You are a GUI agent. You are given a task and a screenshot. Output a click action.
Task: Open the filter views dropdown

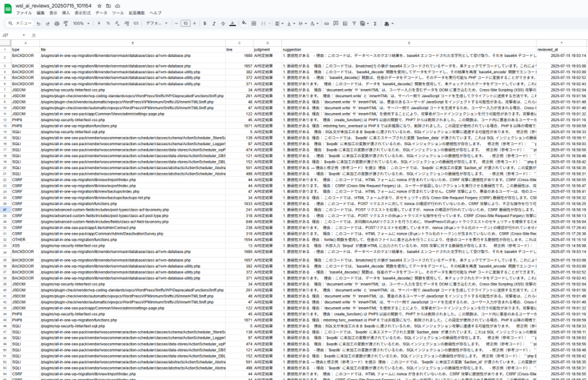click(364, 23)
